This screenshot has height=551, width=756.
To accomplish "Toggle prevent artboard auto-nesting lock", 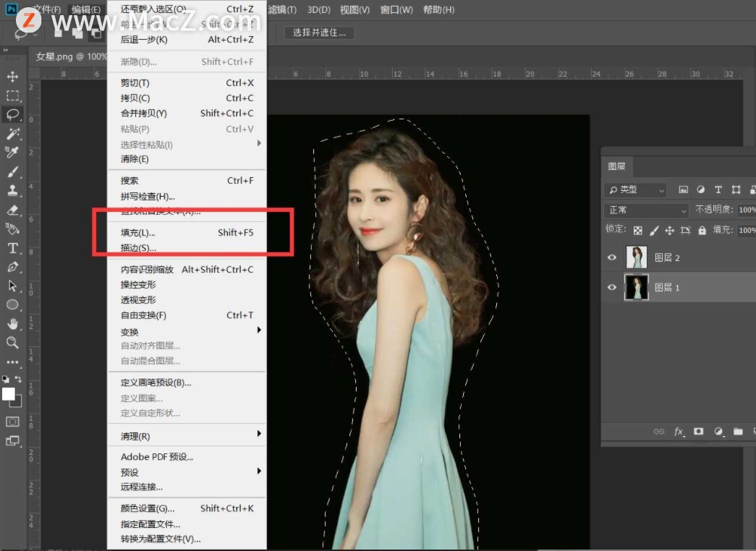I will [685, 231].
